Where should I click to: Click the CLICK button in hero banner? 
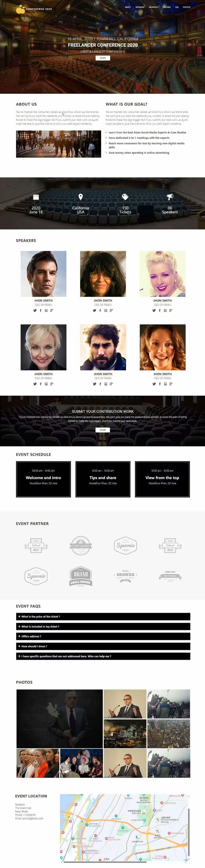pyautogui.click(x=103, y=58)
